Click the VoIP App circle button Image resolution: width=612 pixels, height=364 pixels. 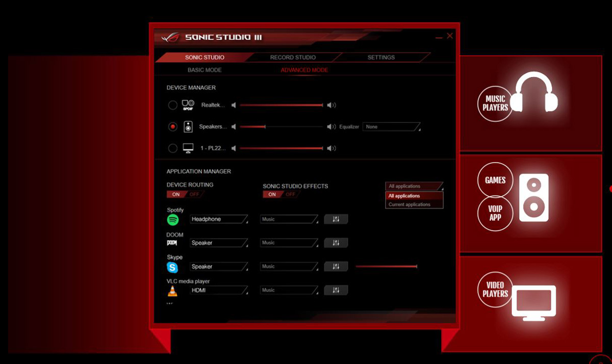pyautogui.click(x=495, y=213)
